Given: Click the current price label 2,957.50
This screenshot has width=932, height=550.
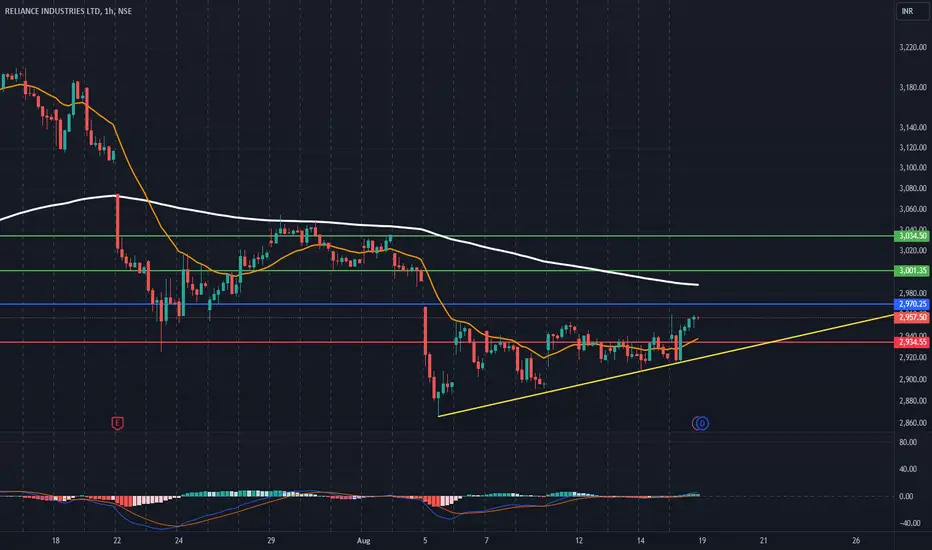Looking at the screenshot, I should click(912, 318).
